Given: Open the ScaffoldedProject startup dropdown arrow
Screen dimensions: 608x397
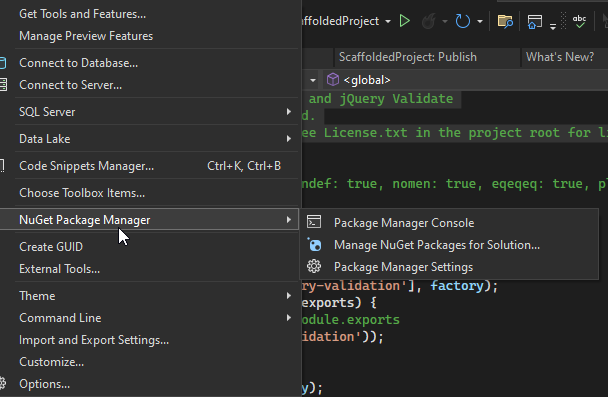Looking at the screenshot, I should pyautogui.click(x=388, y=21).
